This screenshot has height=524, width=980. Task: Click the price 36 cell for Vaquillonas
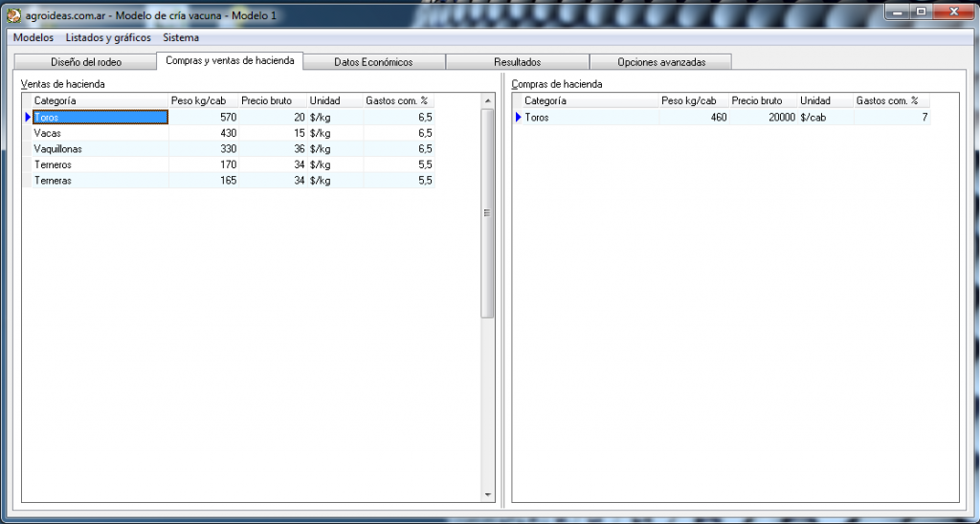pos(273,148)
